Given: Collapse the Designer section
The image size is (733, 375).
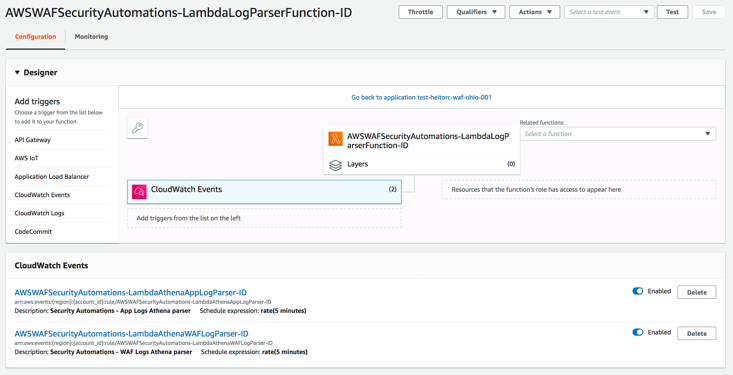Looking at the screenshot, I should 17,72.
